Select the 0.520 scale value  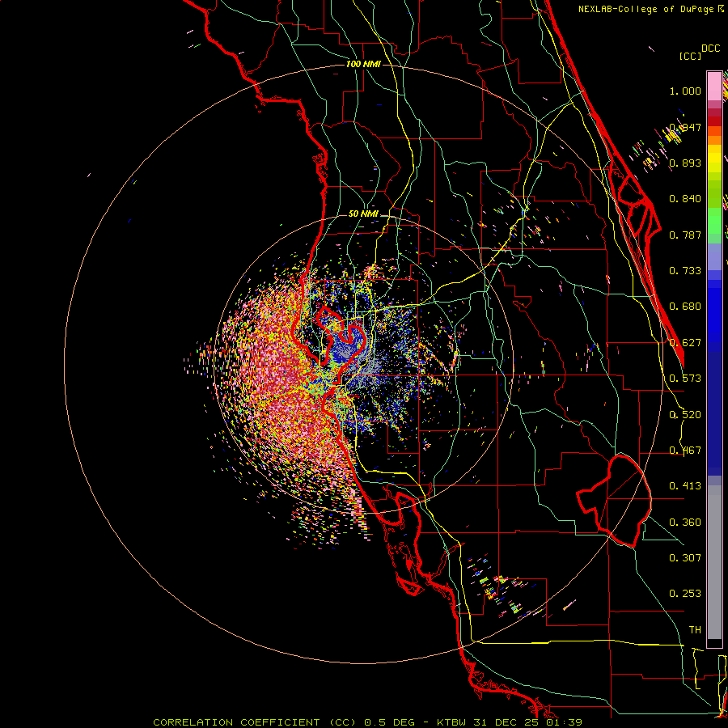tap(685, 415)
